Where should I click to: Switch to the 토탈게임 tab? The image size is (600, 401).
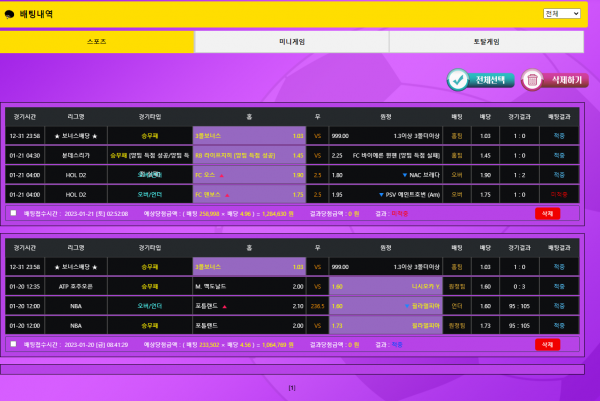[486, 42]
